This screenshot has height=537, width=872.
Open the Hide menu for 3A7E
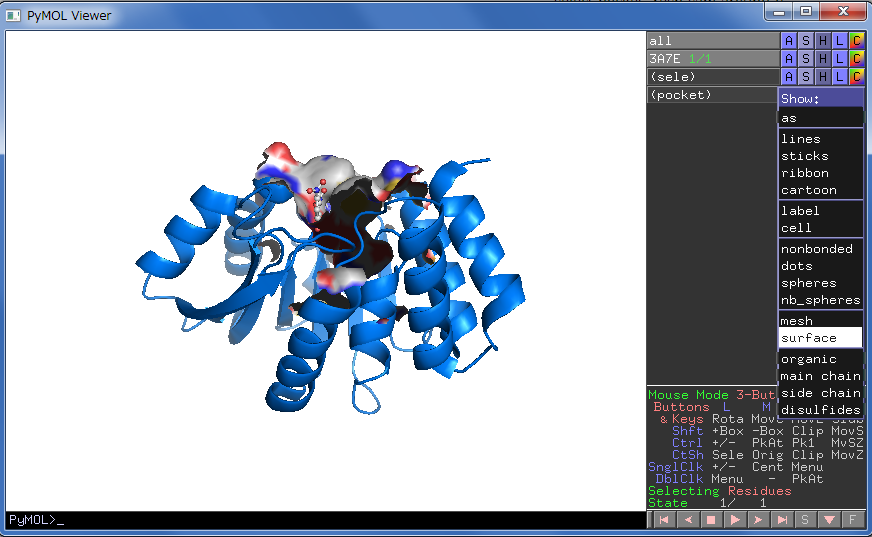822,59
